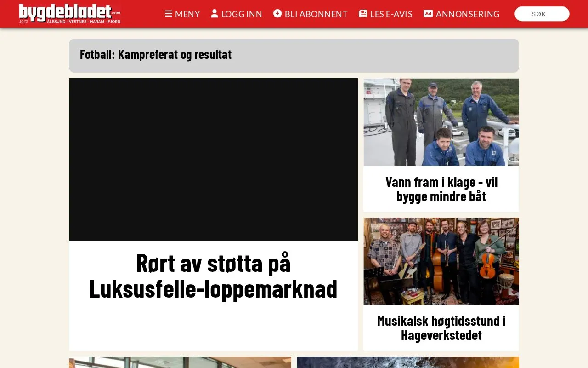This screenshot has width=588, height=368.
Task: Open the LOGG INN link text
Action: (242, 14)
